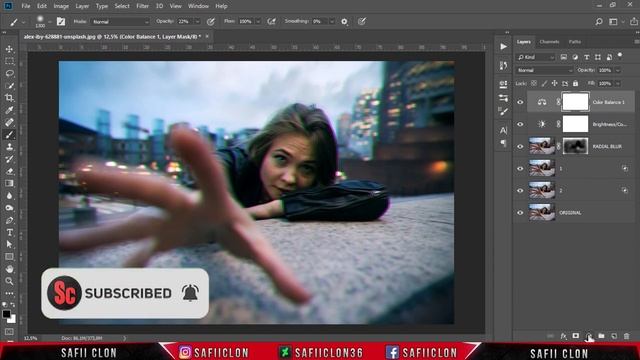Select the Rectangular Marquee tool
Viewport: 640px width, 360px height.
pos(9,61)
